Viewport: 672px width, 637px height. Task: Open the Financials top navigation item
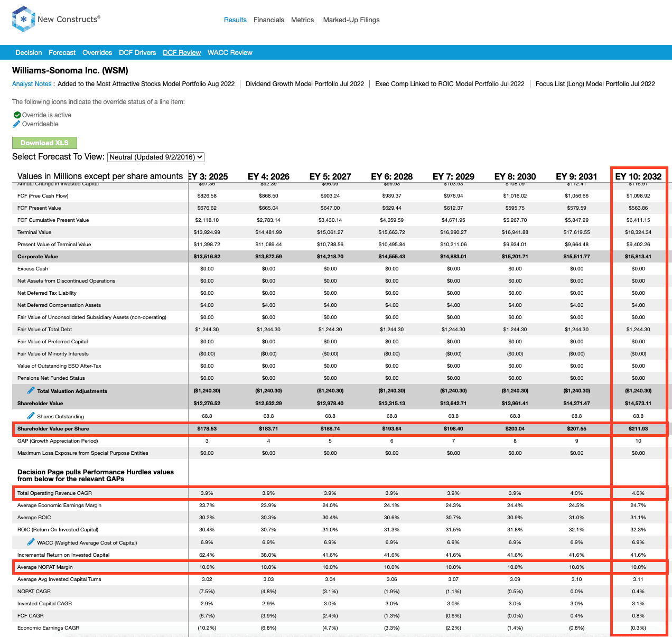tap(269, 20)
